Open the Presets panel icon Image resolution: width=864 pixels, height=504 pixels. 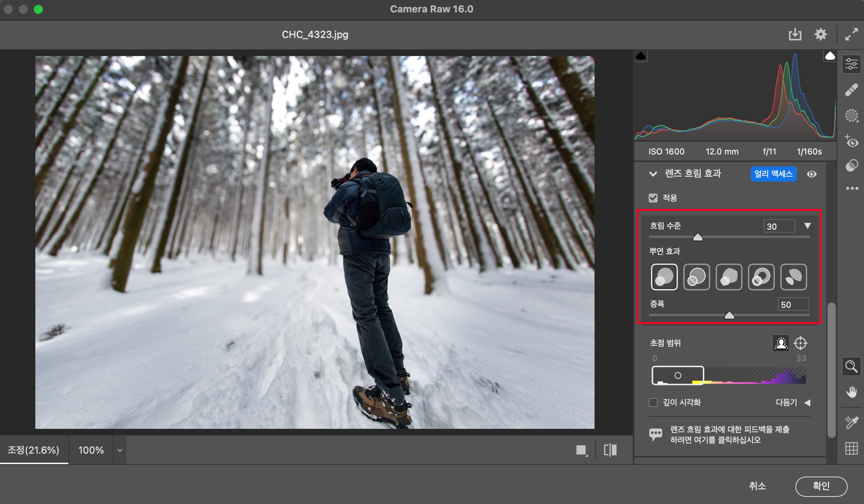click(x=851, y=165)
